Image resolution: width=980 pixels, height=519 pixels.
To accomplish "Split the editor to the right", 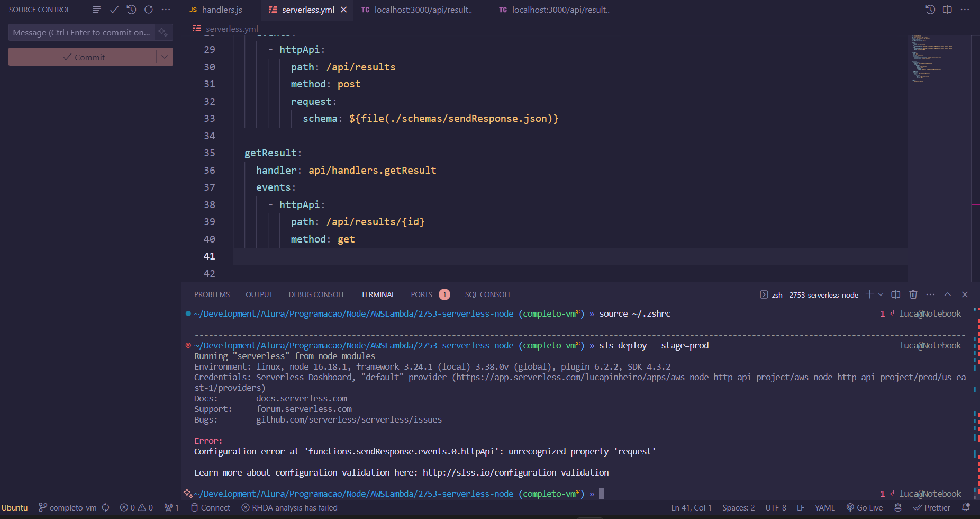I will point(948,10).
